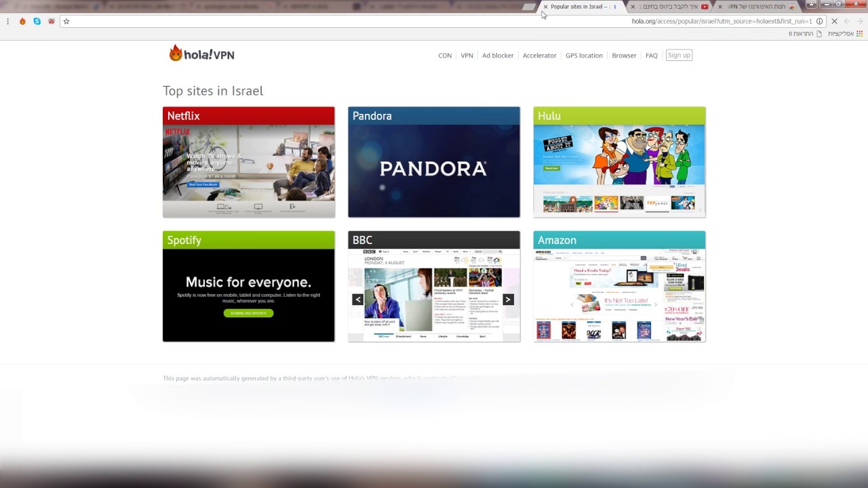Viewport: 868px width, 488px height.
Task: Go back with the browser back arrow
Action: (860, 21)
